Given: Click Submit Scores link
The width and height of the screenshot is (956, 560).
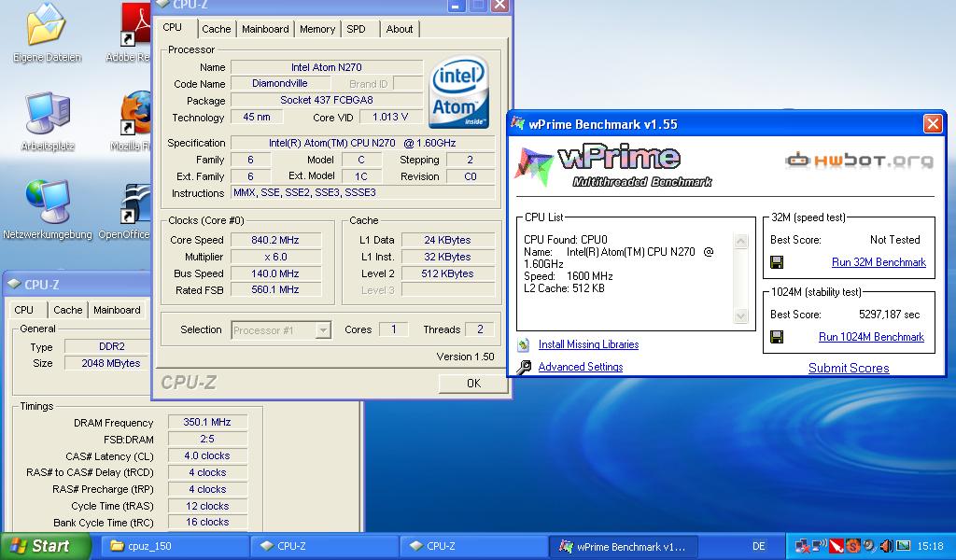Looking at the screenshot, I should point(849,368).
